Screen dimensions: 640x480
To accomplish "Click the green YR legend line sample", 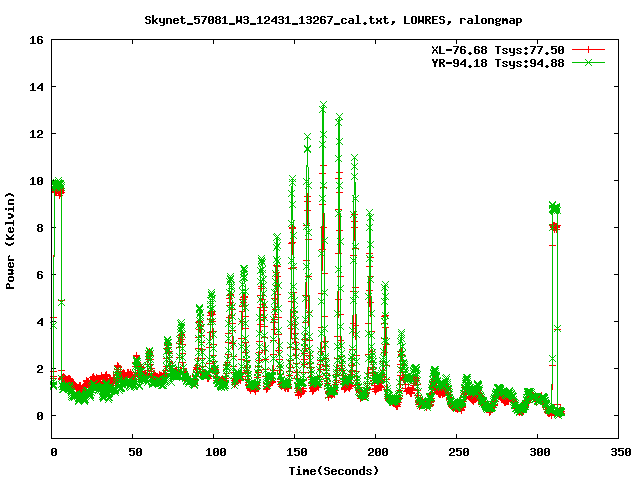I will pos(588,62).
